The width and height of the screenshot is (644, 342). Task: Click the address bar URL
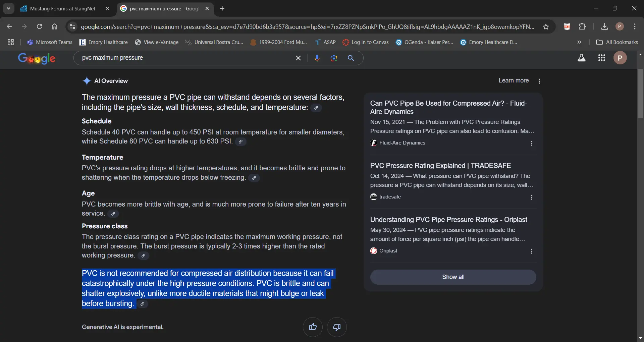pos(307,26)
